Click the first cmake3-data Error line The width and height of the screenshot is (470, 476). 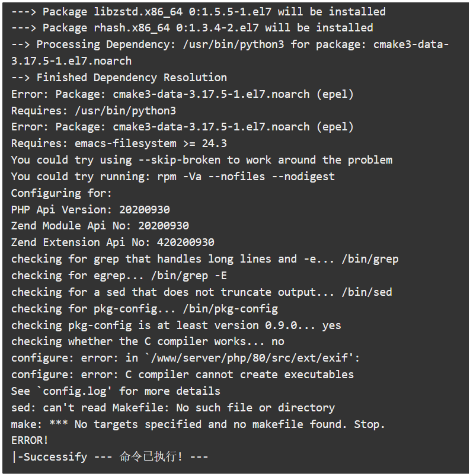tap(183, 94)
